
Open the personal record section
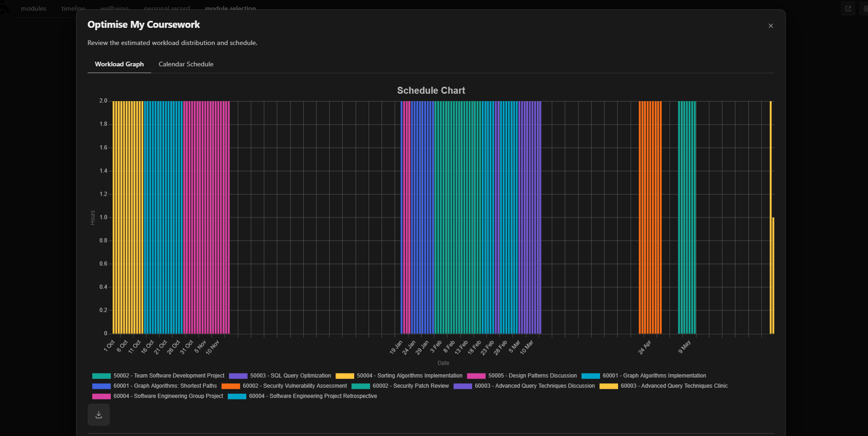pos(167,8)
